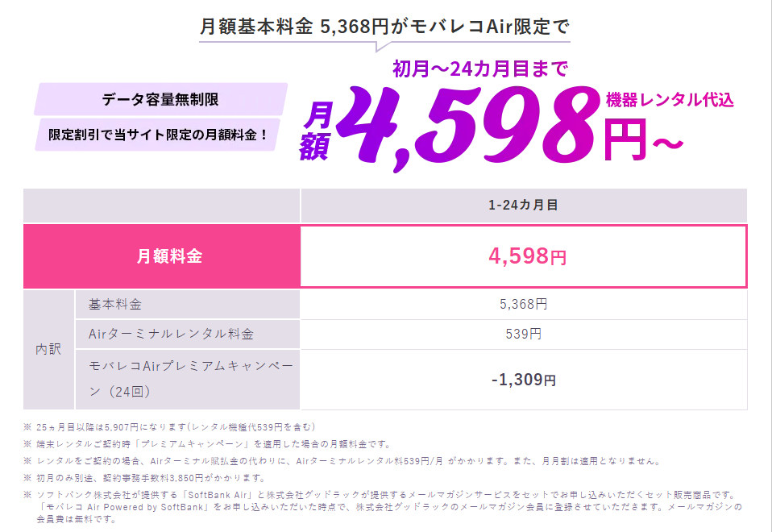Click the データ容量無制限 badge

[x=160, y=100]
